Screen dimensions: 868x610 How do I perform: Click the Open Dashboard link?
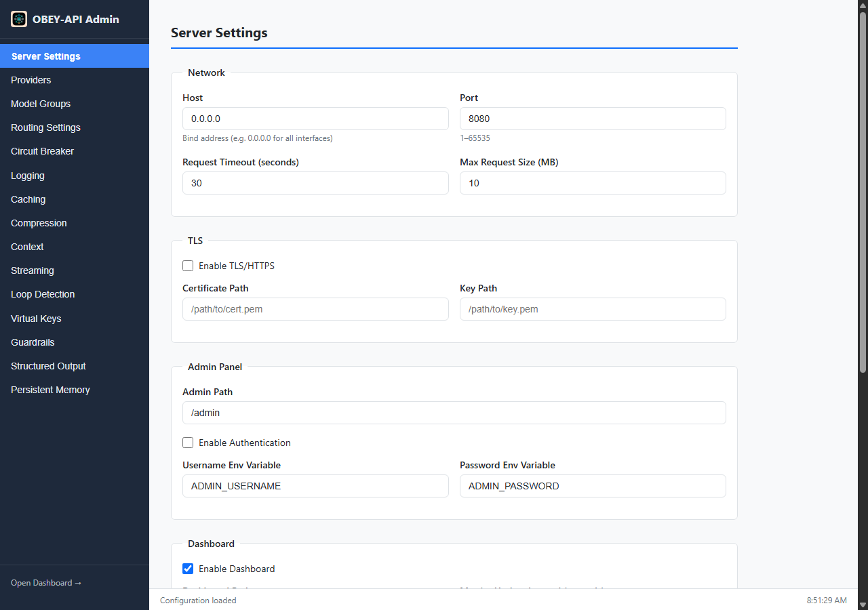(x=46, y=583)
